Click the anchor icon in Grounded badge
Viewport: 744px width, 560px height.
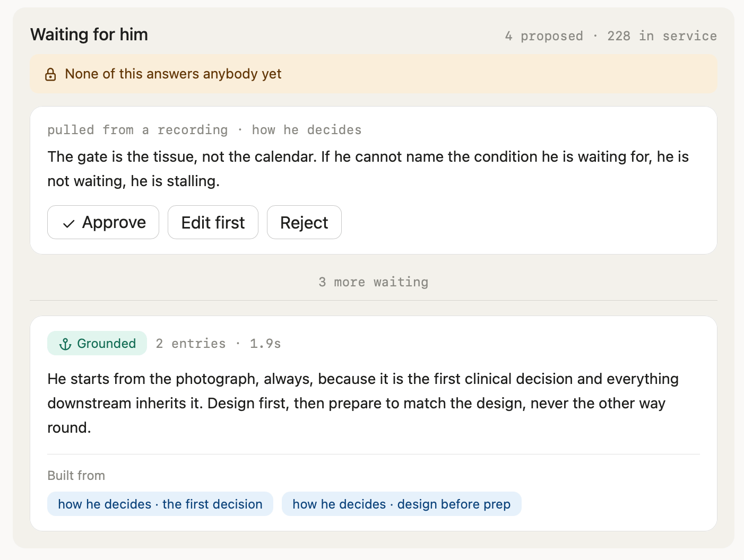65,344
